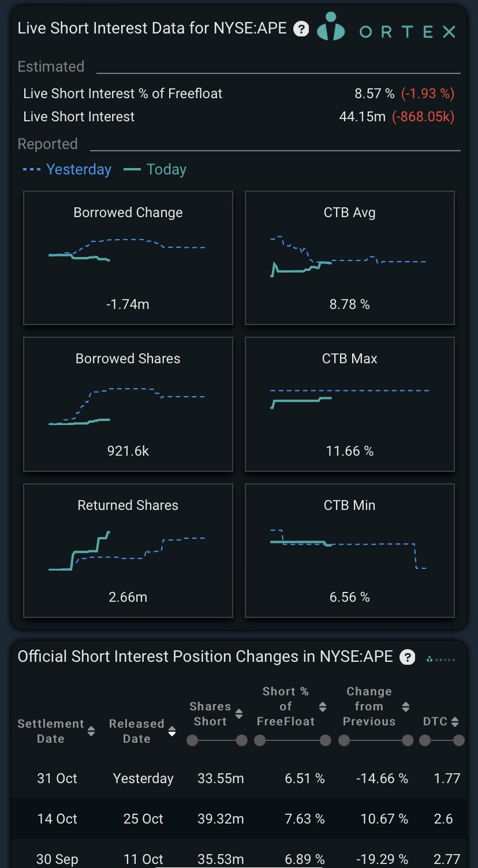Open the CTB Avg chart card
The image size is (478, 868).
[x=350, y=258]
